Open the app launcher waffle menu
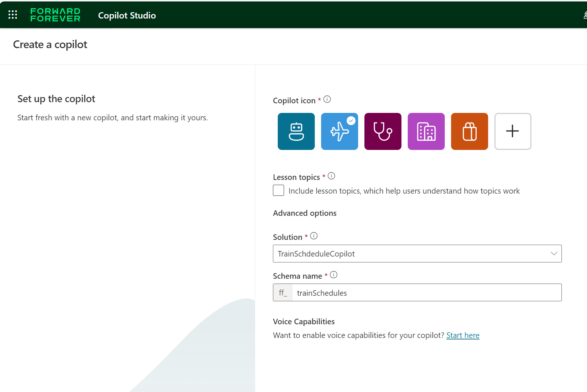The width and height of the screenshot is (587, 392). tap(13, 15)
